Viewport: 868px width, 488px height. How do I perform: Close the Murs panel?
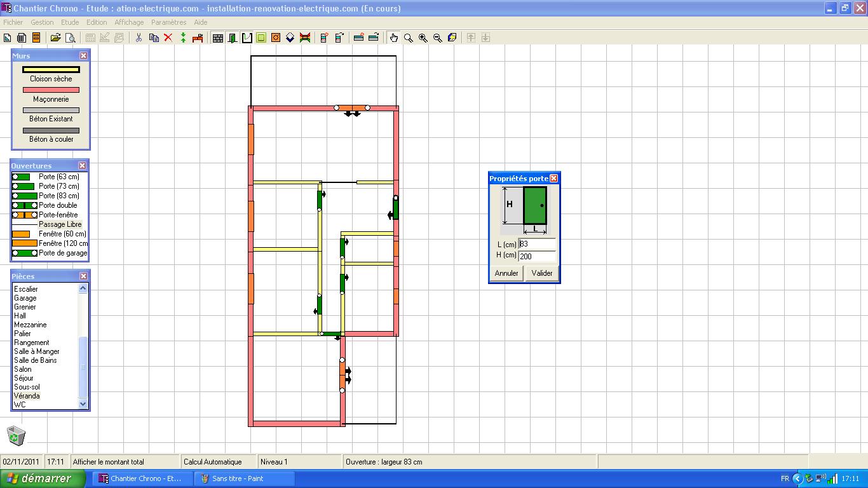click(x=83, y=56)
